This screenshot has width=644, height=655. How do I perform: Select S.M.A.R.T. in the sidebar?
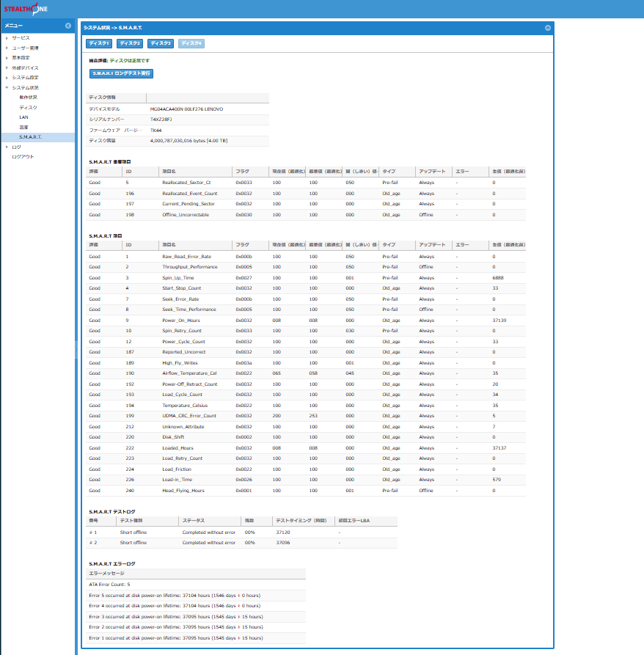(38, 137)
